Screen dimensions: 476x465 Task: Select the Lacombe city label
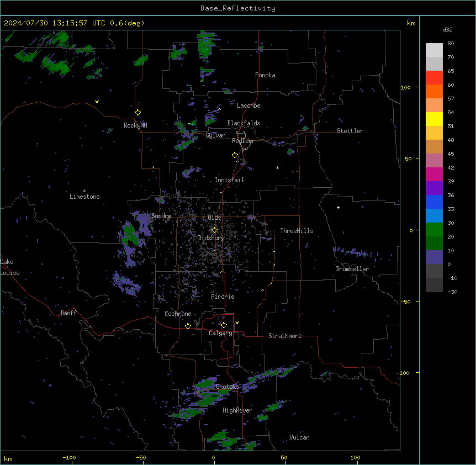coord(248,105)
